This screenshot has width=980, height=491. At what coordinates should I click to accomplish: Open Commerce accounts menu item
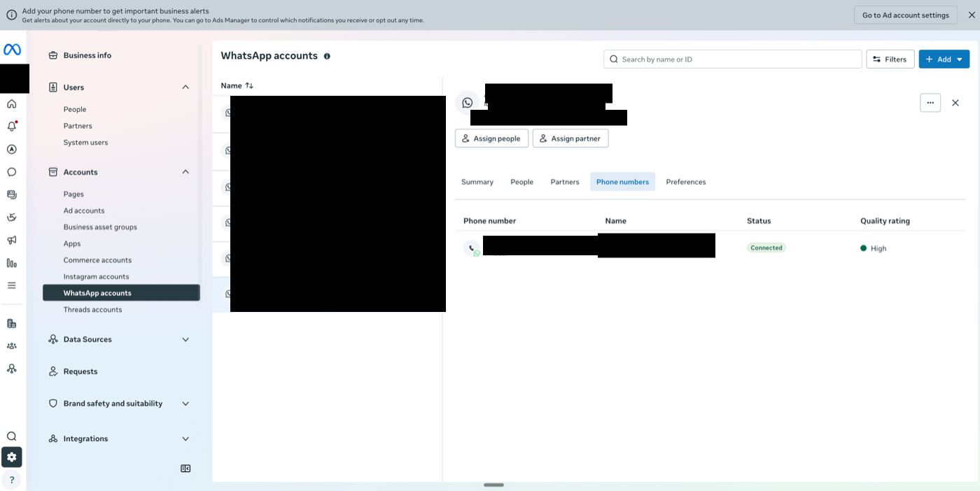(97, 260)
